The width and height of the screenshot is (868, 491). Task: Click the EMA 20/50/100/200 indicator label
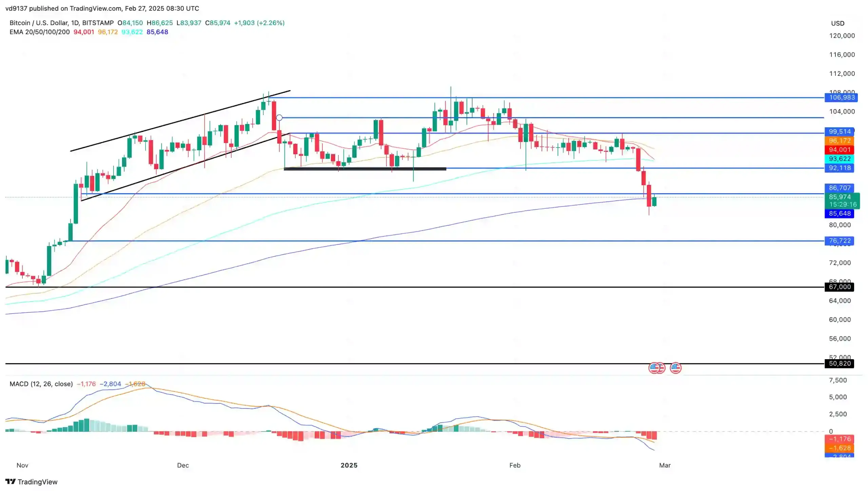pyautogui.click(x=40, y=32)
